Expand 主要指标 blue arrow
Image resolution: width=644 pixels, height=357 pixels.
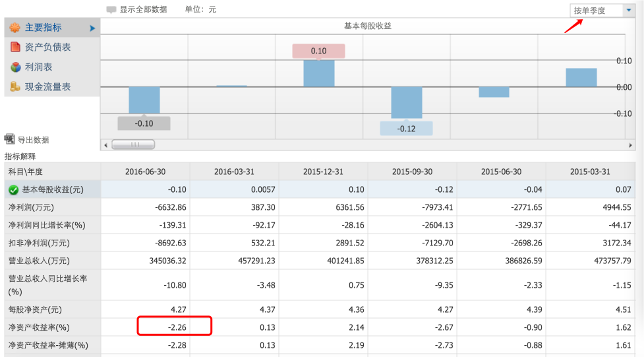point(92,28)
